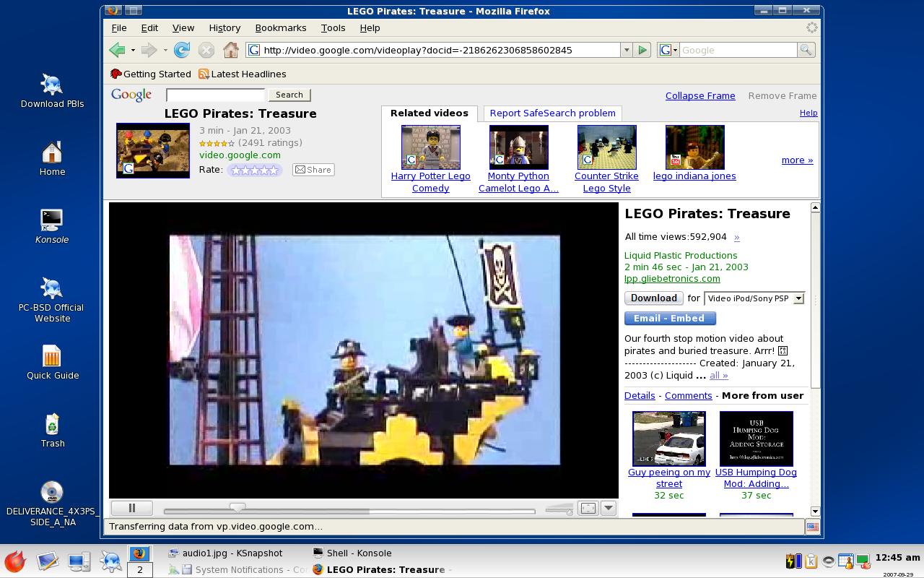Image resolution: width=924 pixels, height=578 pixels.
Task: Open the search engine selector dropdown
Action: (x=668, y=50)
